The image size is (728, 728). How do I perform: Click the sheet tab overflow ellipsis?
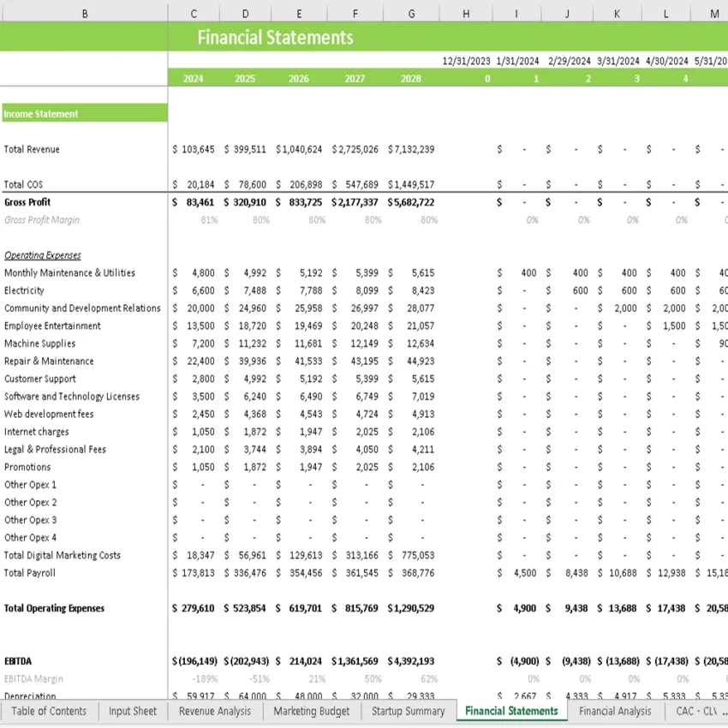point(721,711)
